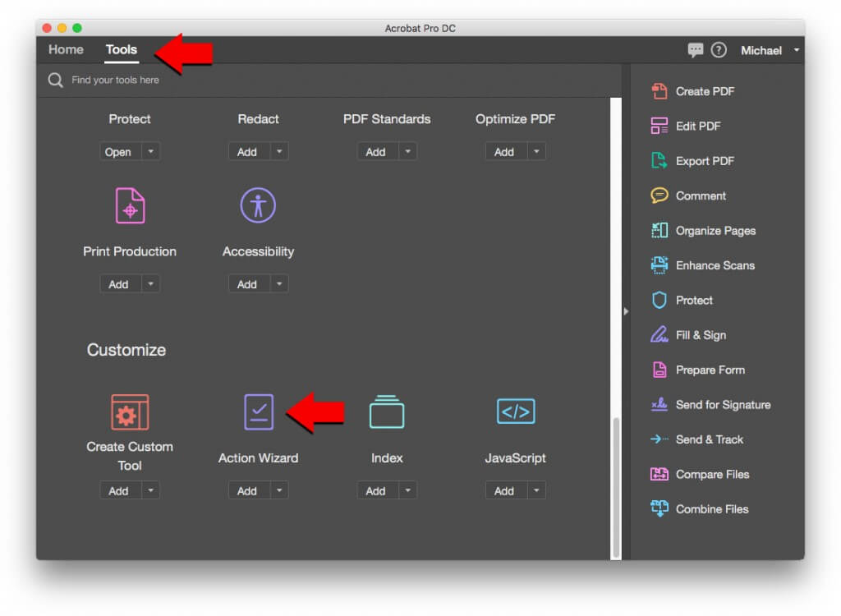Click the Export PDF sidebar icon
This screenshot has height=616, width=841.
(659, 161)
